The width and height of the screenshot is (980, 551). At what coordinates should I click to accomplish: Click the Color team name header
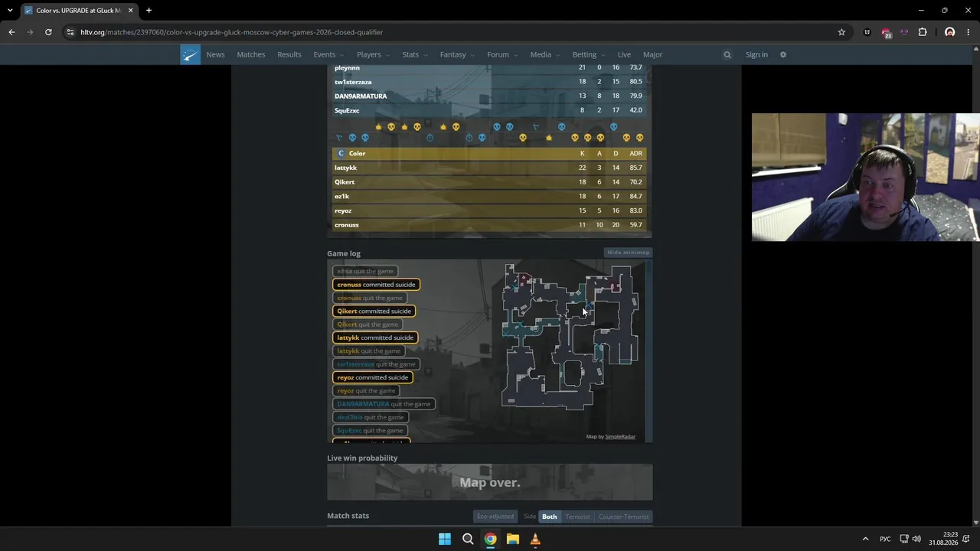(357, 153)
